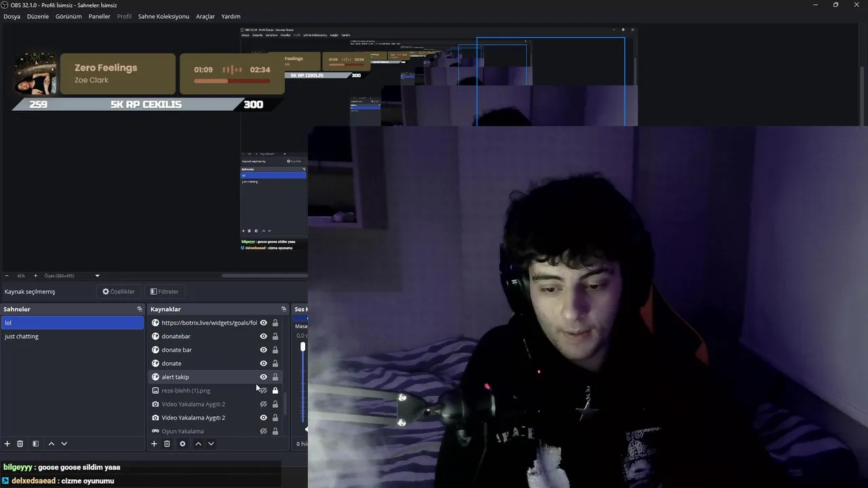The image size is (868, 488).
Task: Click the Kaynaklar list vertical scrollbar
Action: (x=285, y=403)
